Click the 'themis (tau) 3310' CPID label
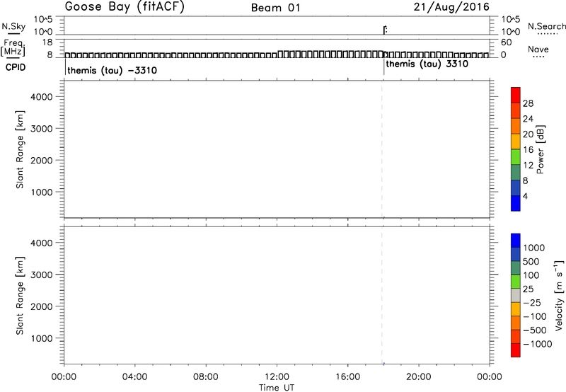Viewport: 566px width, 392px height. click(x=427, y=64)
